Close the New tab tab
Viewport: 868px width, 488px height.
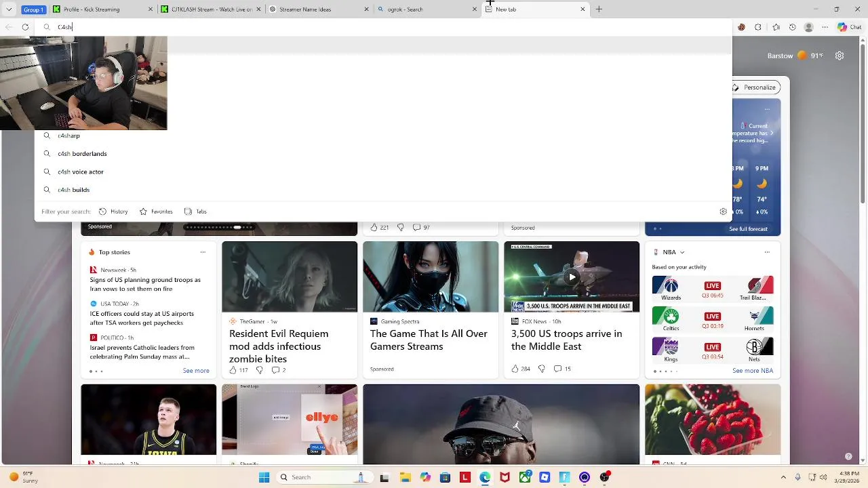coord(583,9)
